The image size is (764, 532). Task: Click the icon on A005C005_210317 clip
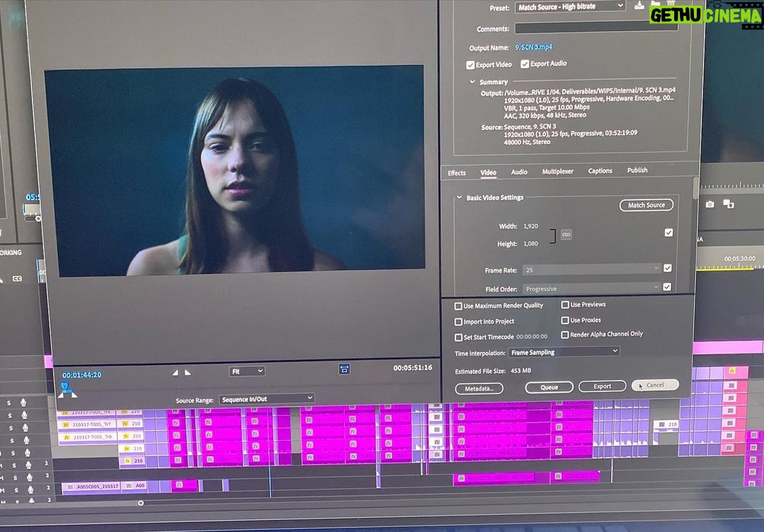71,486
